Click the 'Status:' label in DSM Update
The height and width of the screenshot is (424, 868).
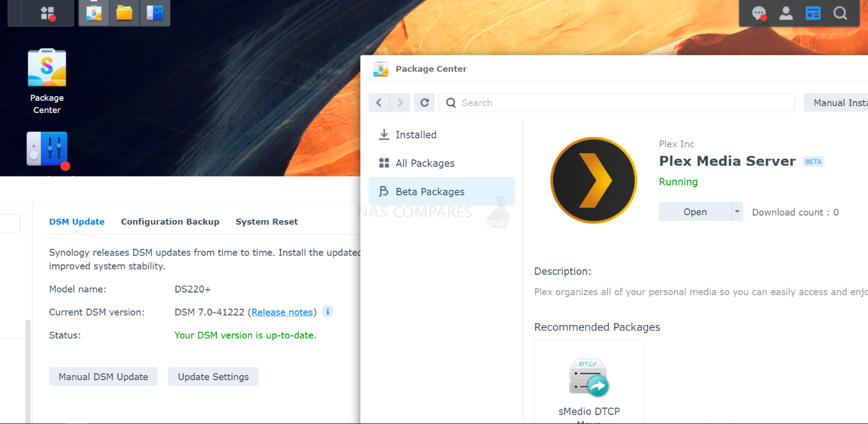pyautogui.click(x=65, y=335)
